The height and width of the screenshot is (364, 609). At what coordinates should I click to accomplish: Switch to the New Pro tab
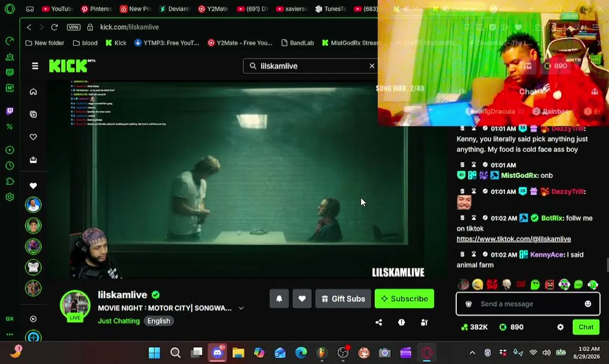pos(135,9)
